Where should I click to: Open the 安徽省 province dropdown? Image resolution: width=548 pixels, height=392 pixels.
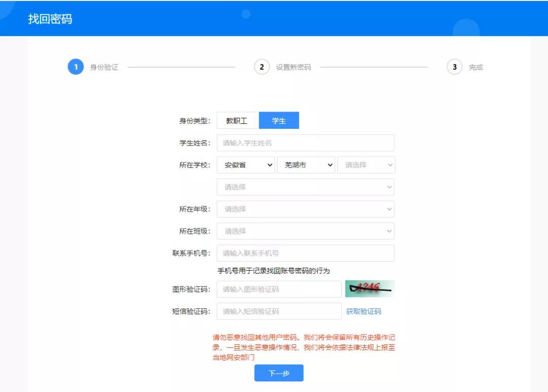tap(246, 165)
